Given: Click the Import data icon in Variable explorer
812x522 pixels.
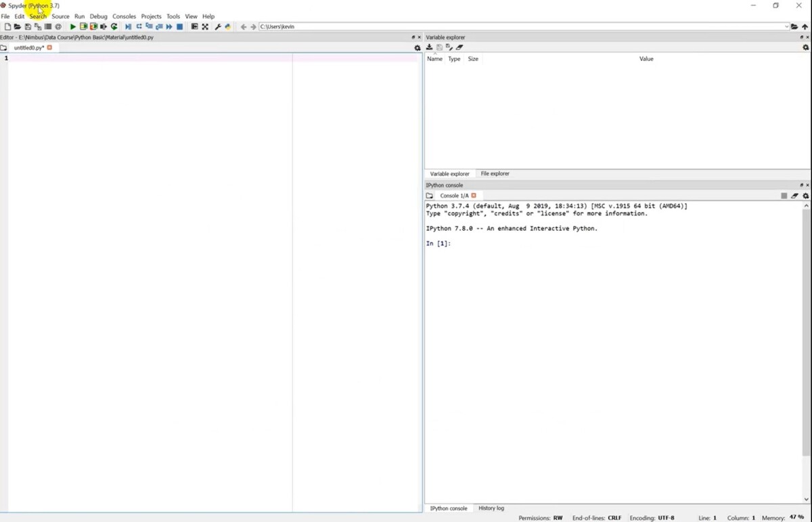Looking at the screenshot, I should [429, 47].
